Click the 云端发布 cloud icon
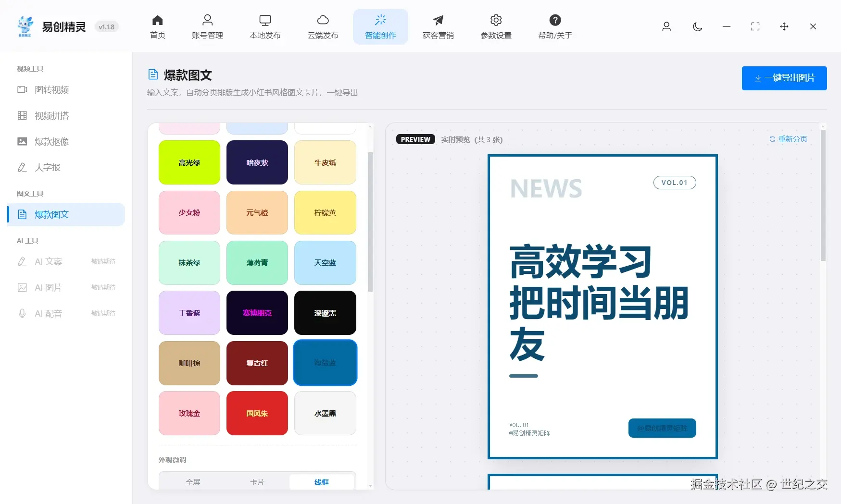841x504 pixels. 323,26
